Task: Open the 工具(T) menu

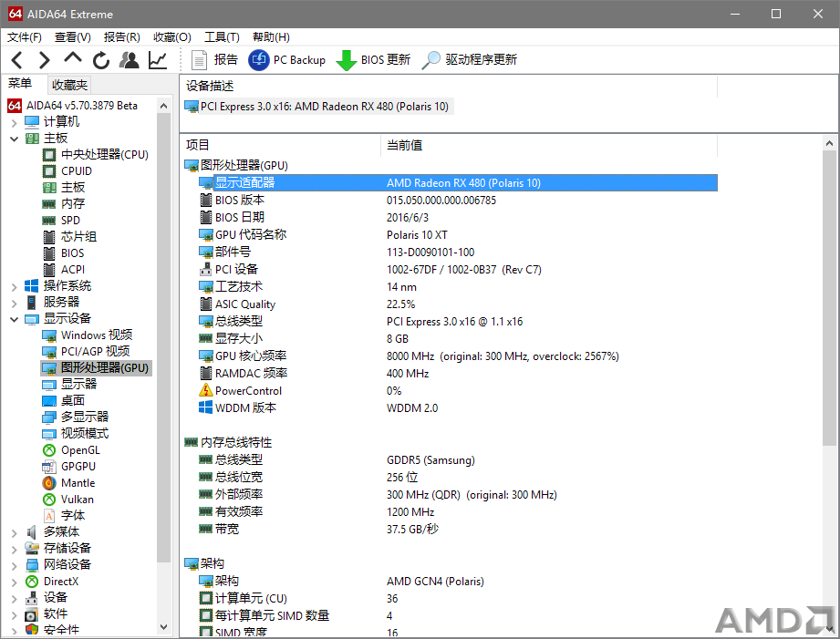Action: pyautogui.click(x=222, y=37)
